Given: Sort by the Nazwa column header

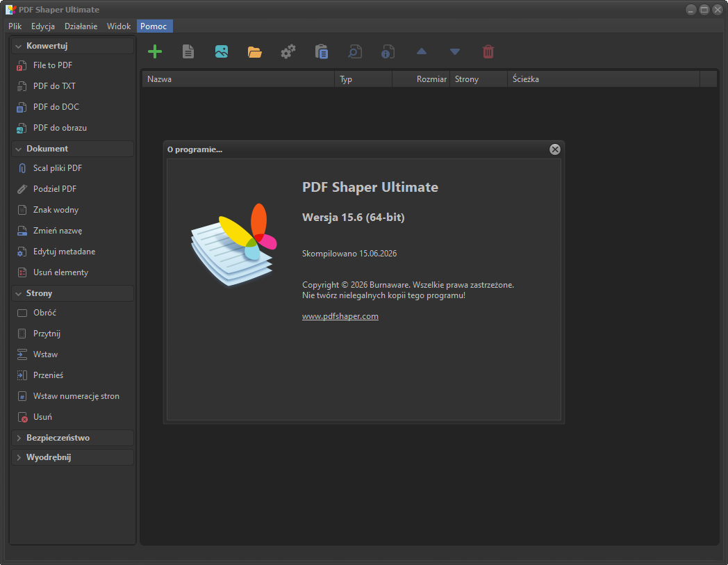Looking at the screenshot, I should (238, 79).
